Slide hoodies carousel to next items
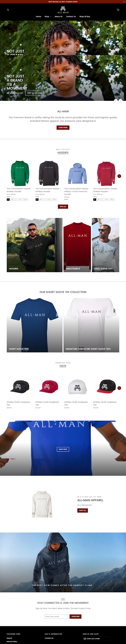126x644 pixels. [x=119, y=176]
